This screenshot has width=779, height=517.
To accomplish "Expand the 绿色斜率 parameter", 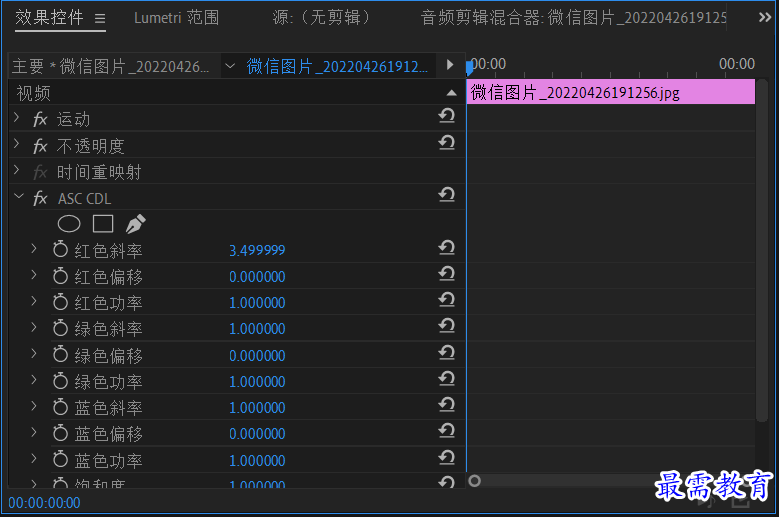I will (34, 327).
